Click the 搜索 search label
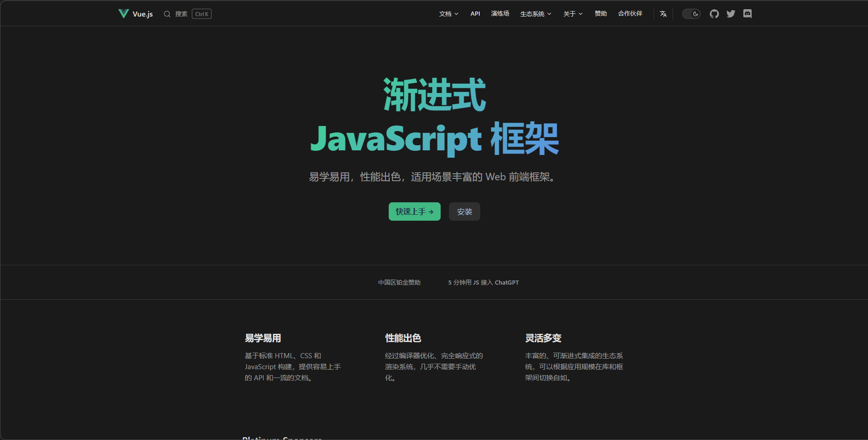This screenshot has width=868, height=440. 181,14
